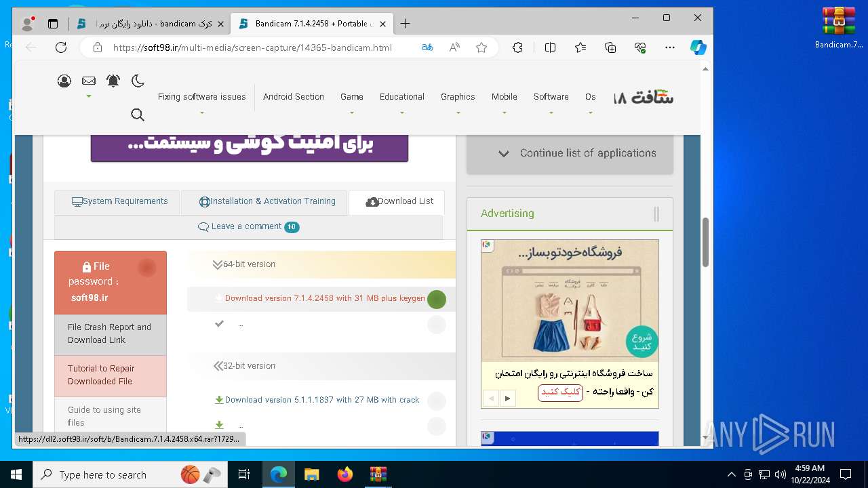Screen dimensions: 868x488
Task: Click the online shop advertisement image
Action: (x=570, y=300)
